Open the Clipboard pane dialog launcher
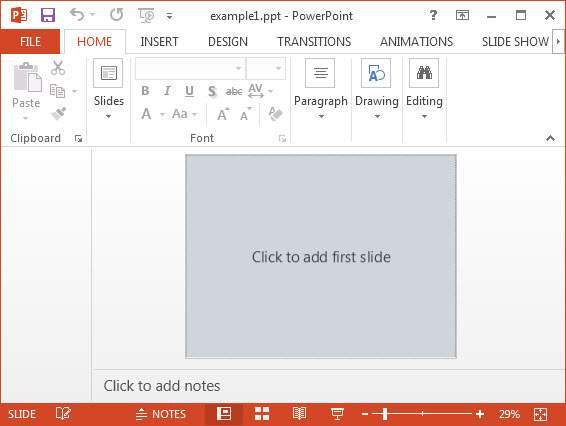Image resolution: width=566 pixels, height=426 pixels. (x=78, y=138)
